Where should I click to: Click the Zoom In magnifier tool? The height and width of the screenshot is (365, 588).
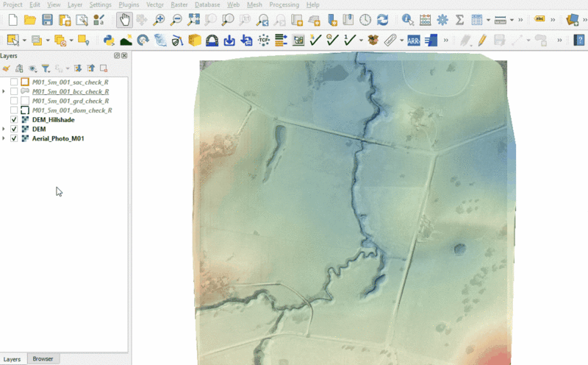(159, 20)
